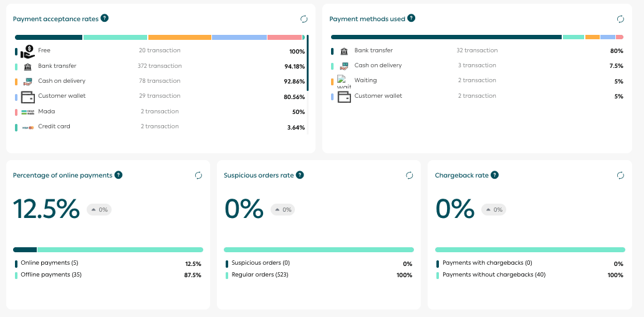This screenshot has height=317, width=644.
Task: Show help for Chargeback rate
Action: (x=494, y=175)
